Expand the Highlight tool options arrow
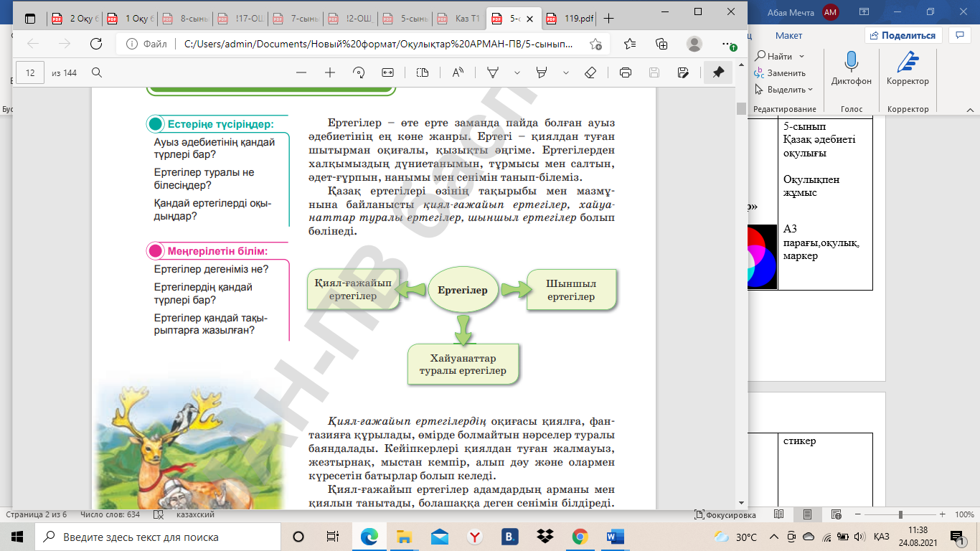 coord(566,72)
